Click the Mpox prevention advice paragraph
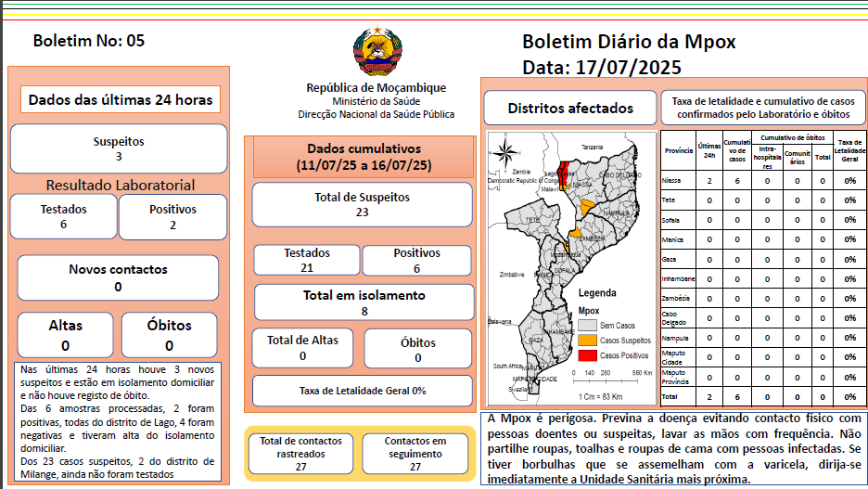 pyautogui.click(x=673, y=448)
